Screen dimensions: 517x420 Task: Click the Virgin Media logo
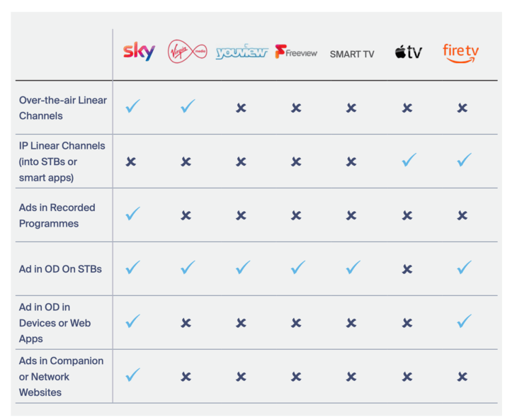(x=187, y=52)
